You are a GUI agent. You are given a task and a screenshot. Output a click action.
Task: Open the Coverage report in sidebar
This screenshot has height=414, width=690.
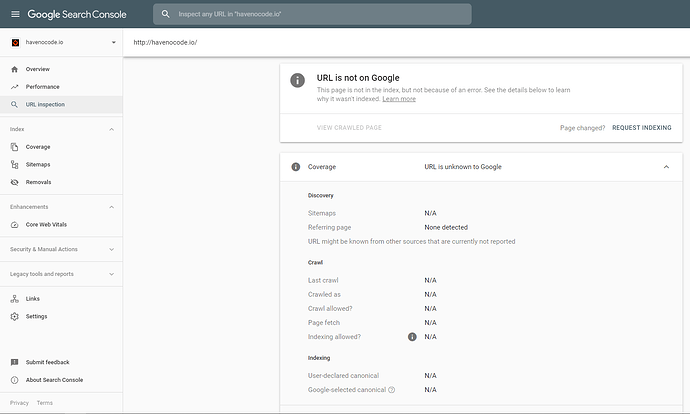pos(38,147)
